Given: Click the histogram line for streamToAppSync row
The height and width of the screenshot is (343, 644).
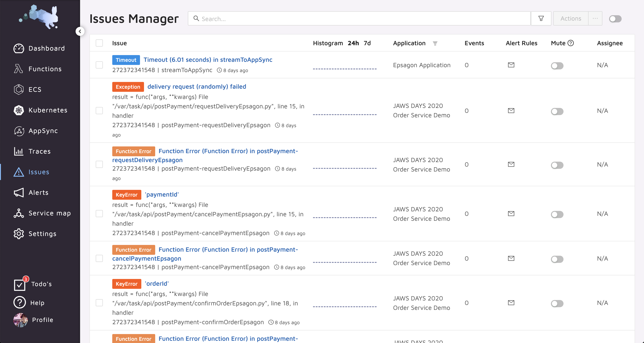Looking at the screenshot, I should tap(345, 69).
